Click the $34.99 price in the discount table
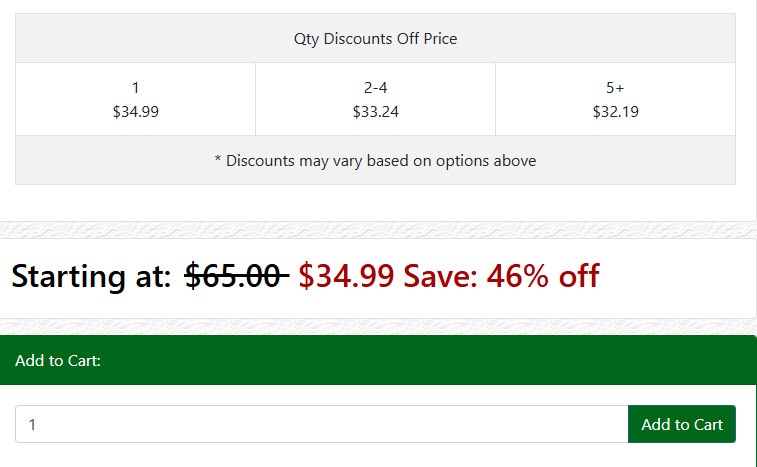The height and width of the screenshot is (467, 757). coord(135,112)
